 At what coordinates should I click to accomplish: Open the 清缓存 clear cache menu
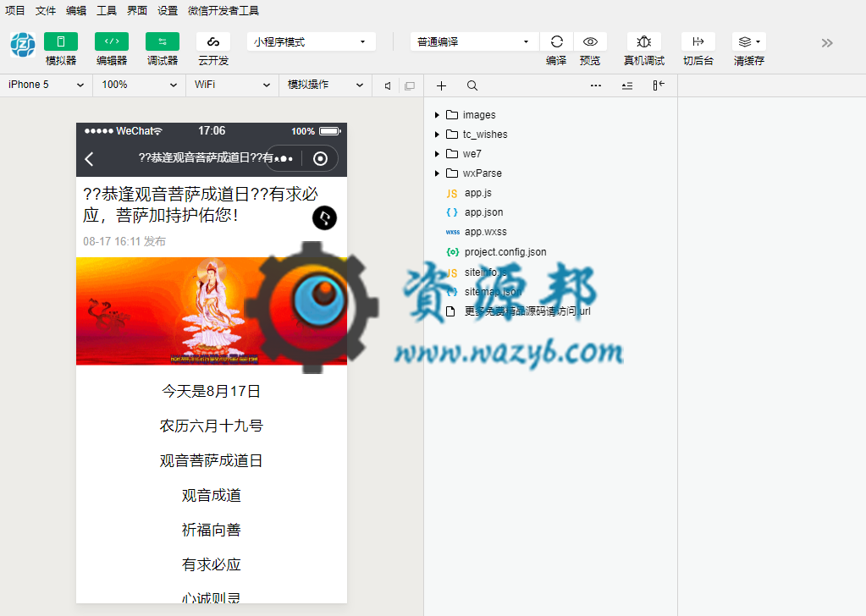pos(749,41)
